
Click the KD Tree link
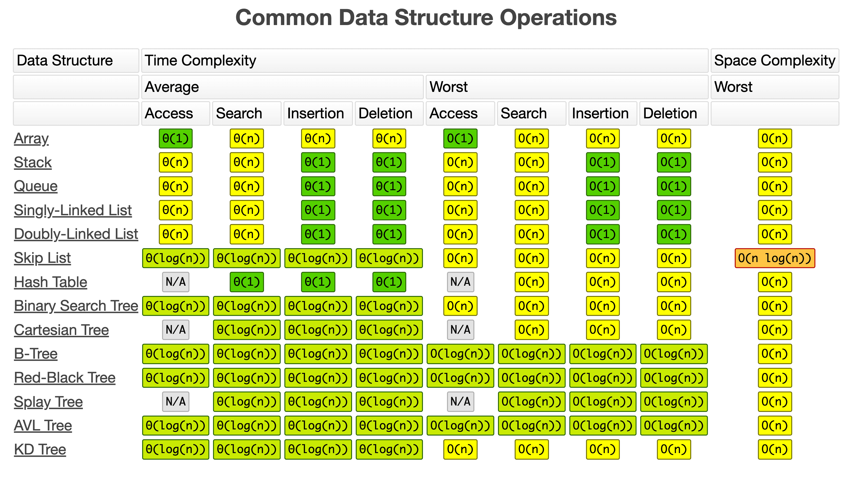40,450
